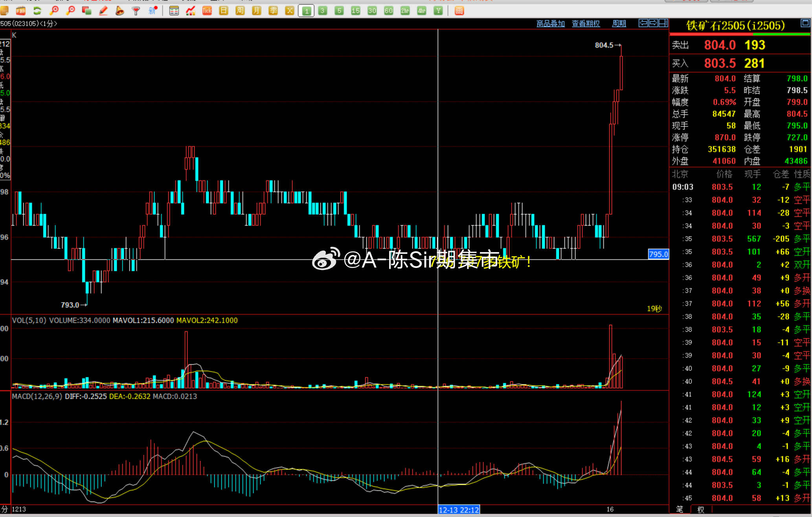Screen dimensions: 812x517
Task: Click the MAVOL2:242.1000 label
Action: [x=207, y=321]
